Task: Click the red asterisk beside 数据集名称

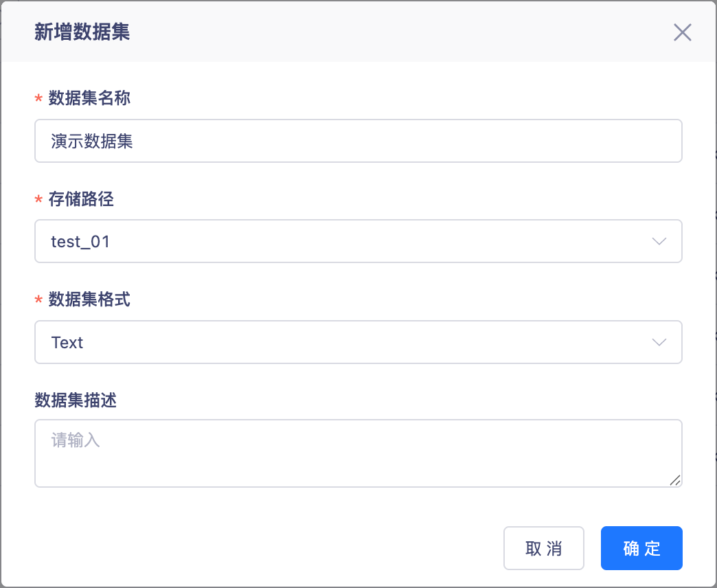Action: [38, 99]
